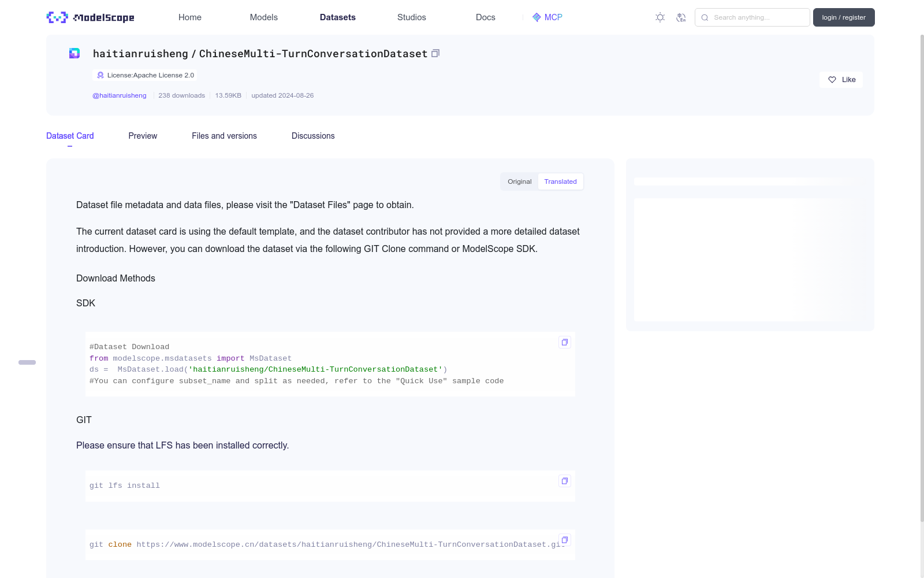Open the Home navigation item
The image size is (924, 578).
point(190,17)
